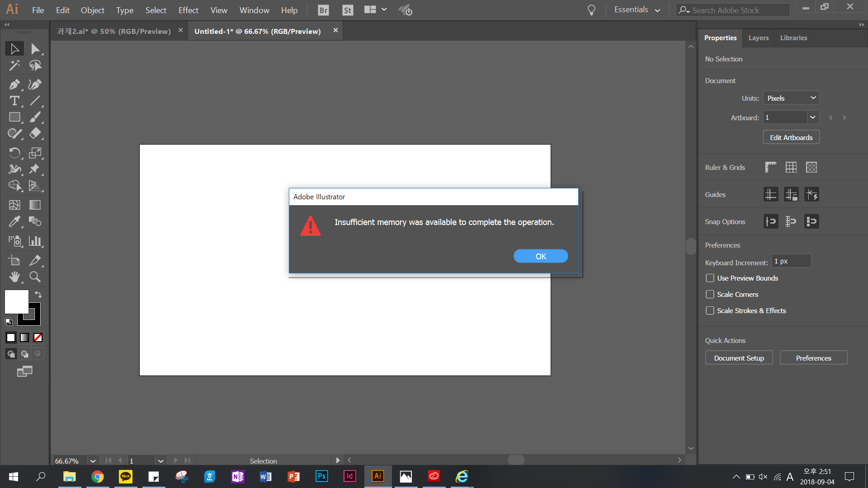Open the Edit Artboards panel
This screenshot has height=488, width=868.
(792, 137)
